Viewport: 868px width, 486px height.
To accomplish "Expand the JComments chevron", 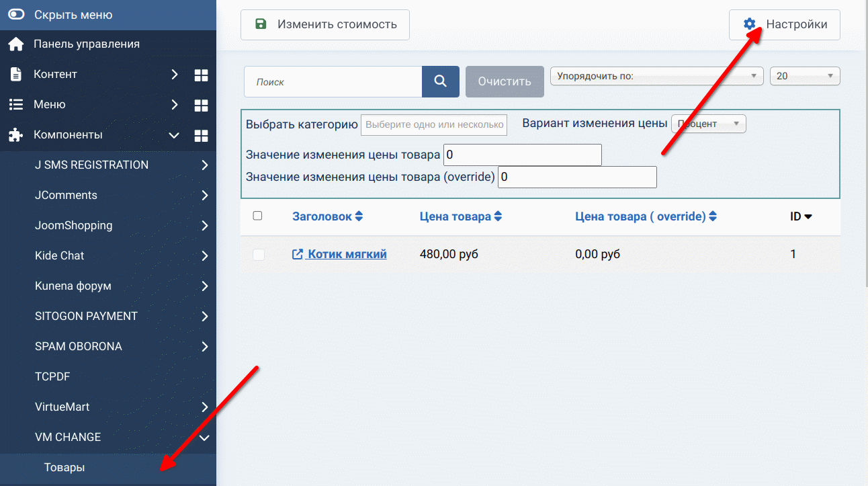I will point(205,195).
